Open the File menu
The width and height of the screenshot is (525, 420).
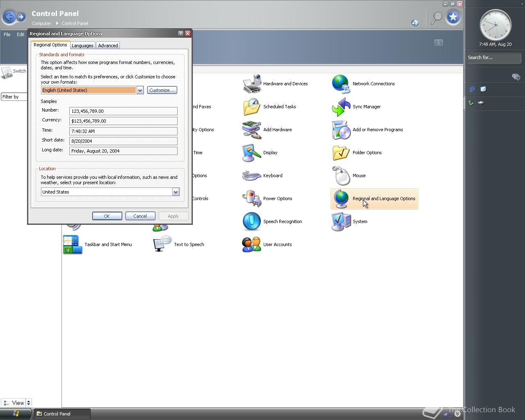(7, 34)
